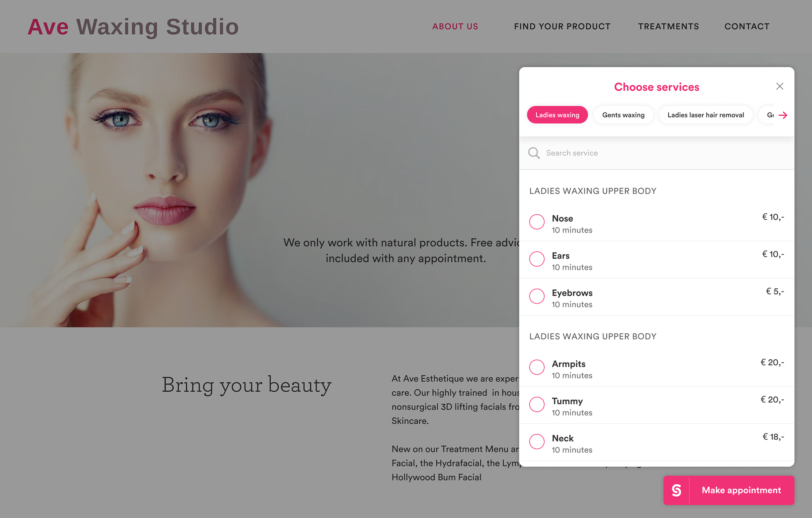Image resolution: width=812 pixels, height=518 pixels.
Task: Click the search magnifier icon
Action: 534,153
